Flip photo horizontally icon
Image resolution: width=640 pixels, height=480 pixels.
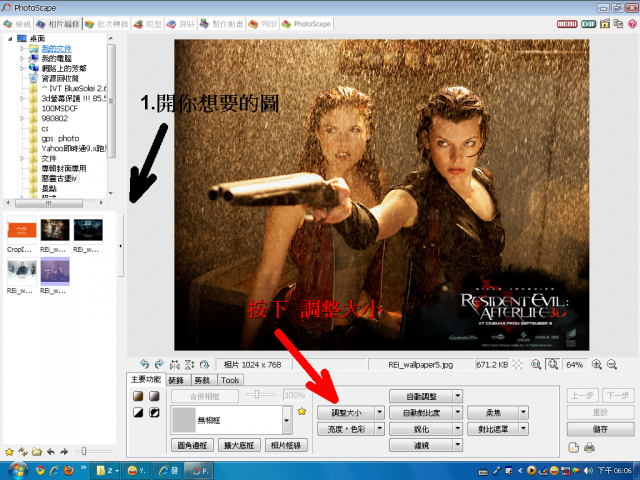pos(175,364)
